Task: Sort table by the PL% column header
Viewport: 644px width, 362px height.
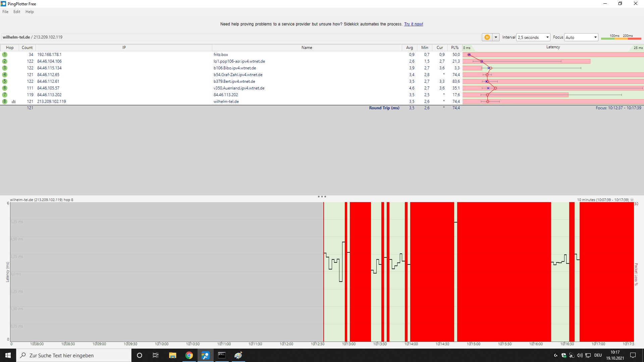Action: click(x=454, y=48)
